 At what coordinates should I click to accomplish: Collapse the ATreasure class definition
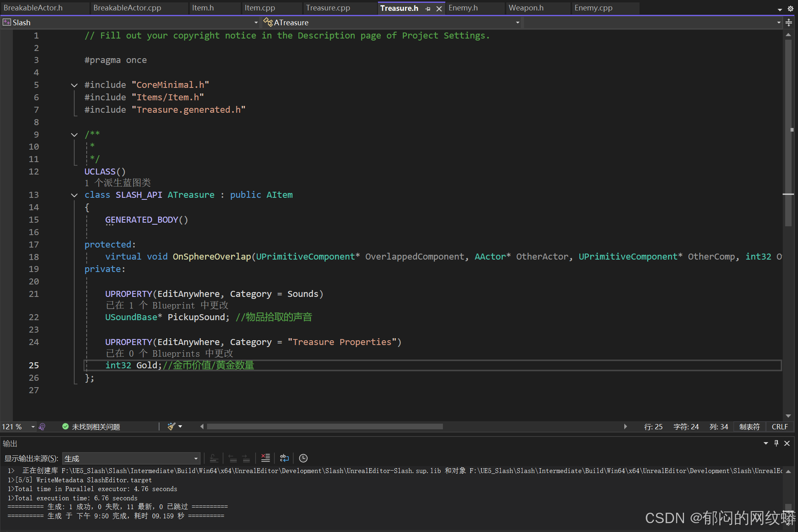[x=74, y=195]
